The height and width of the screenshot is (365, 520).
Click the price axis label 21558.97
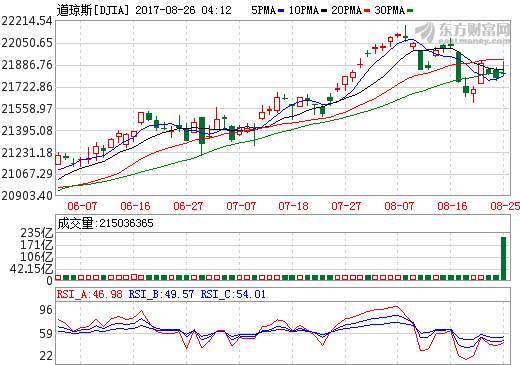(27, 108)
